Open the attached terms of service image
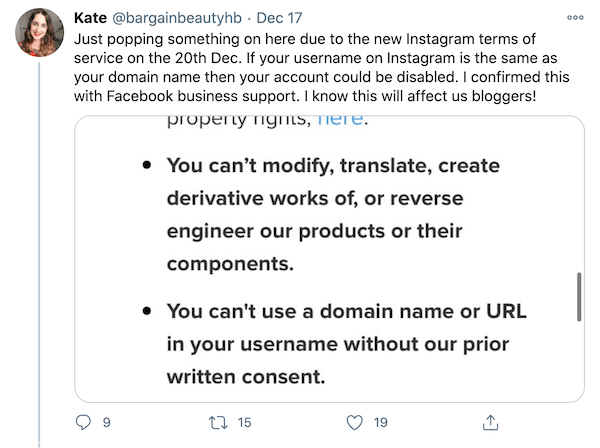Image resolution: width=600 pixels, height=448 pixels. point(329,259)
